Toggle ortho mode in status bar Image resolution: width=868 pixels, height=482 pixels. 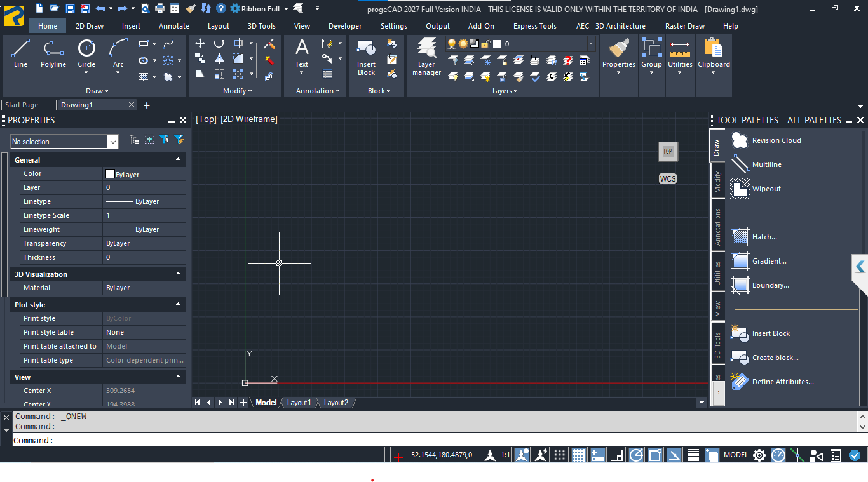coord(617,455)
